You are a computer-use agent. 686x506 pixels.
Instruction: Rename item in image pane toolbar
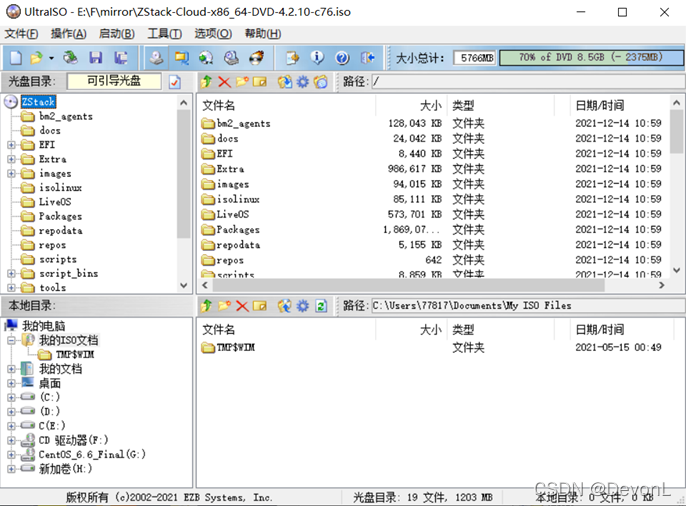click(x=260, y=82)
